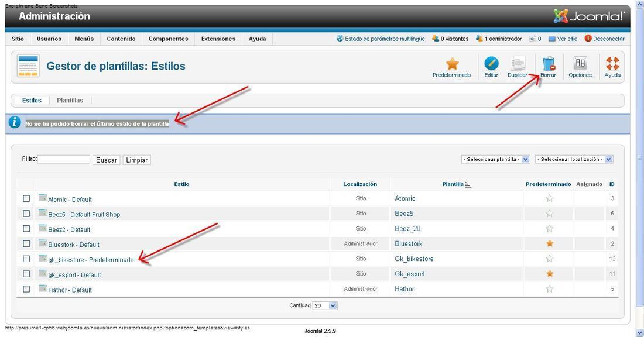This screenshot has height=337, width=644.
Task: Open the Atomic - Default style link
Action: pos(70,200)
